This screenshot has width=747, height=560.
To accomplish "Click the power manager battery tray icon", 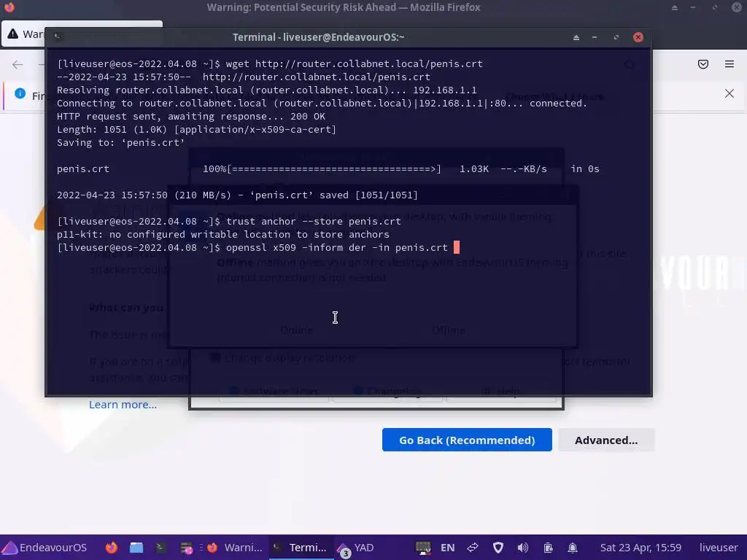I will [548, 548].
